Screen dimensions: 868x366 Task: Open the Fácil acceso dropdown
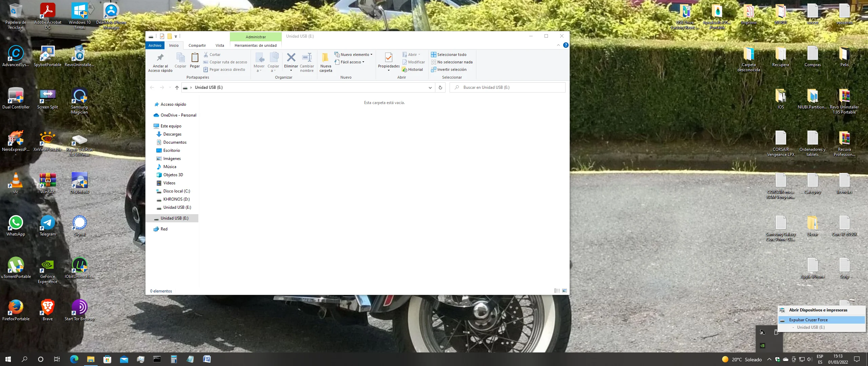coord(351,62)
